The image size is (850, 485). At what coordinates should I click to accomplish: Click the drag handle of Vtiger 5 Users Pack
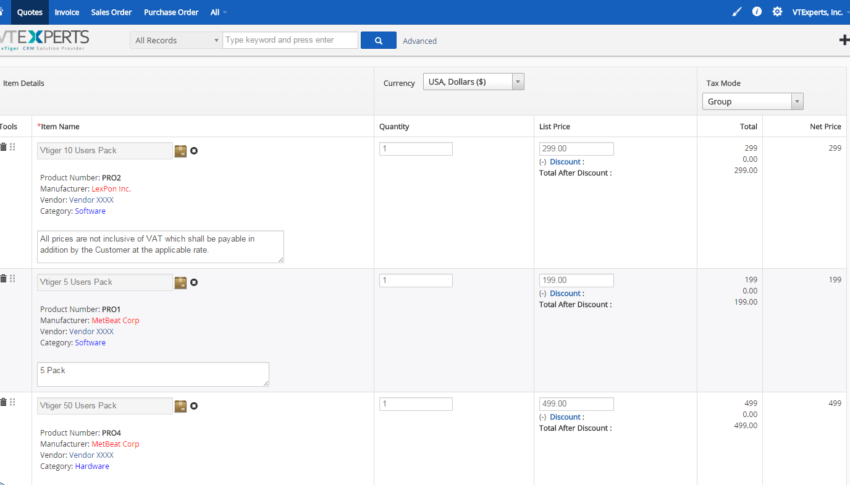(x=12, y=279)
